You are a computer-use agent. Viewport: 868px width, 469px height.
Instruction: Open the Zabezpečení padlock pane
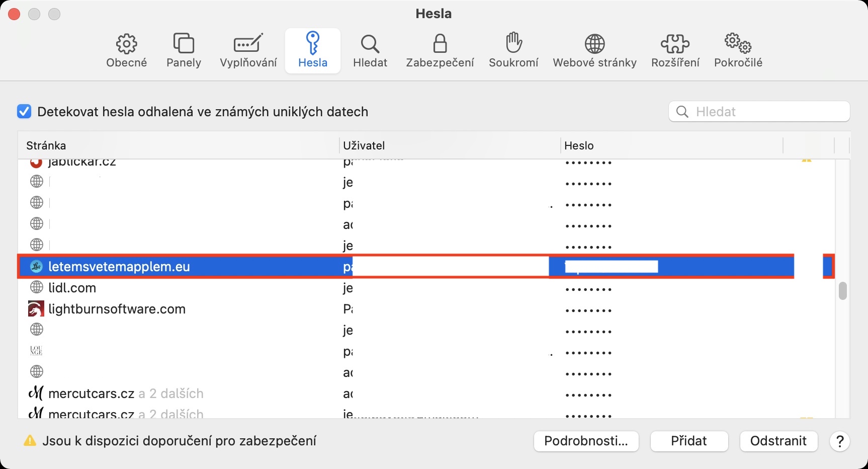440,51
